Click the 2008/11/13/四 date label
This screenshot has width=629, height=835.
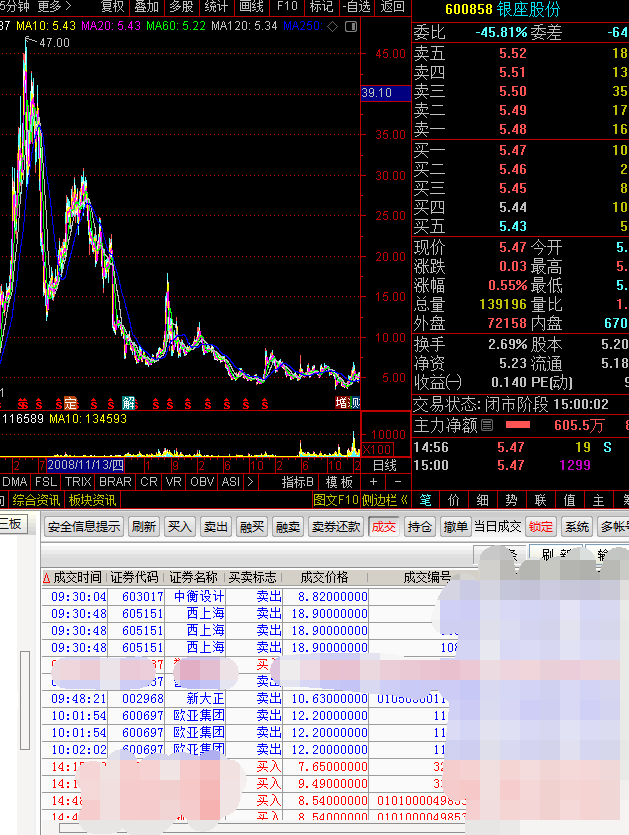click(85, 465)
